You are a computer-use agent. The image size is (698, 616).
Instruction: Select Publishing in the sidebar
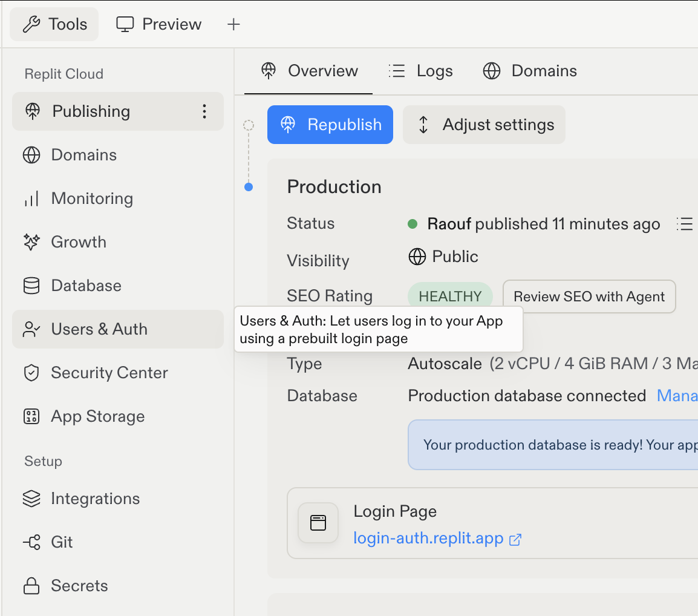pyautogui.click(x=117, y=111)
